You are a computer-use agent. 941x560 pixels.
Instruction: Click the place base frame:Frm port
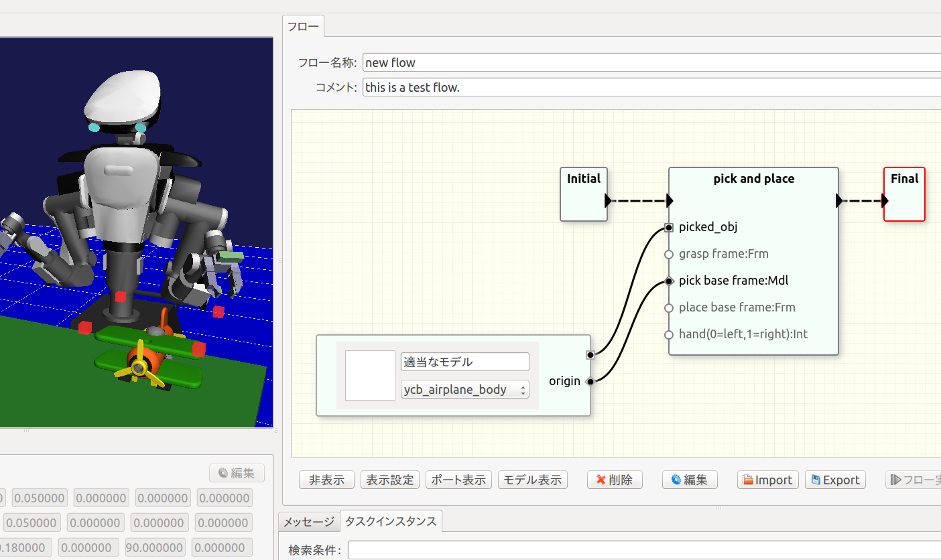(668, 308)
